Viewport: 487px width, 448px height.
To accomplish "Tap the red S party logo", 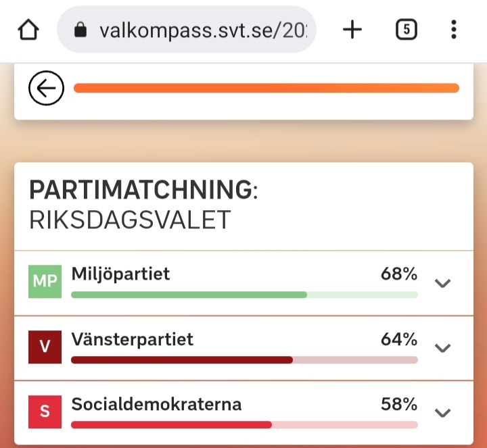I will pos(45,412).
